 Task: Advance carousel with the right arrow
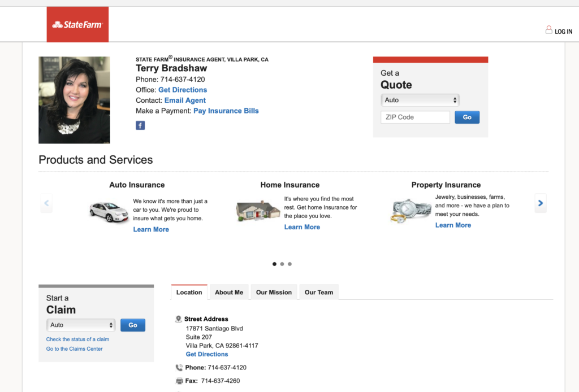tap(541, 203)
